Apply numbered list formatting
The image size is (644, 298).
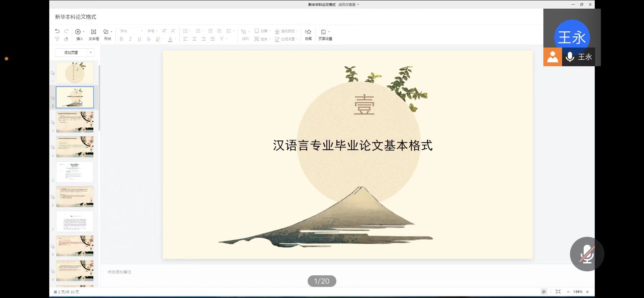[198, 31]
